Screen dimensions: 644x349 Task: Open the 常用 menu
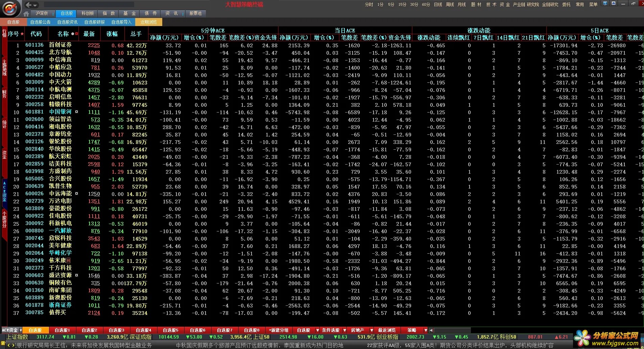[x=580, y=4]
